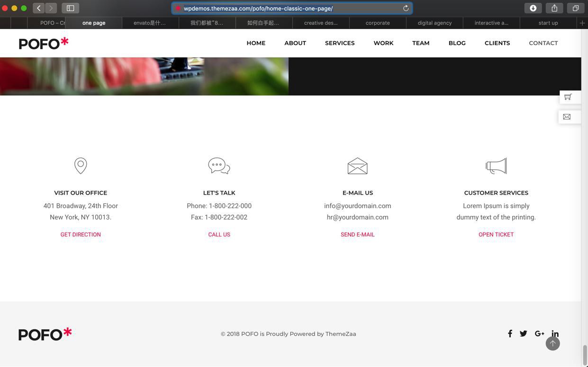Switch to the 'envato是什…' tab
The image size is (588, 367).
150,23
